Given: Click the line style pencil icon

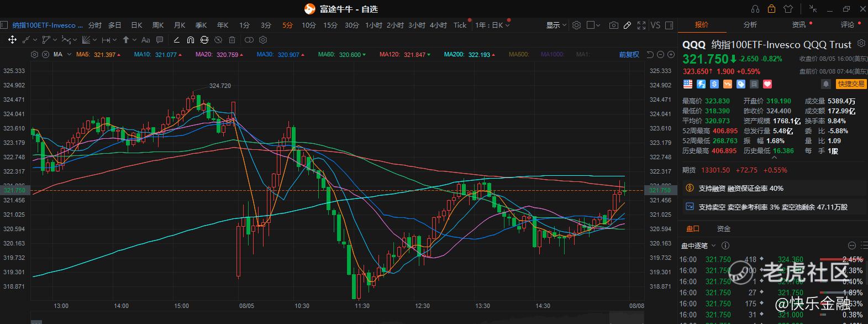Looking at the screenshot, I should click(176, 40).
